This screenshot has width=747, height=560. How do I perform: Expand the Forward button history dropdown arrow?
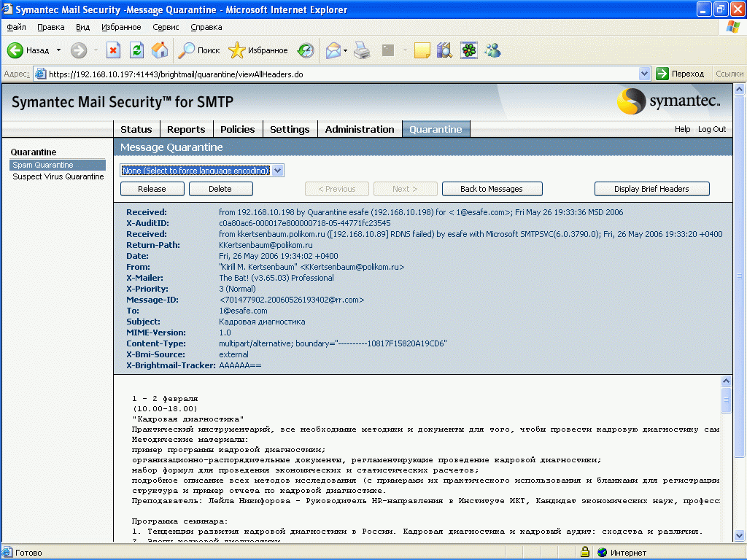point(96,50)
